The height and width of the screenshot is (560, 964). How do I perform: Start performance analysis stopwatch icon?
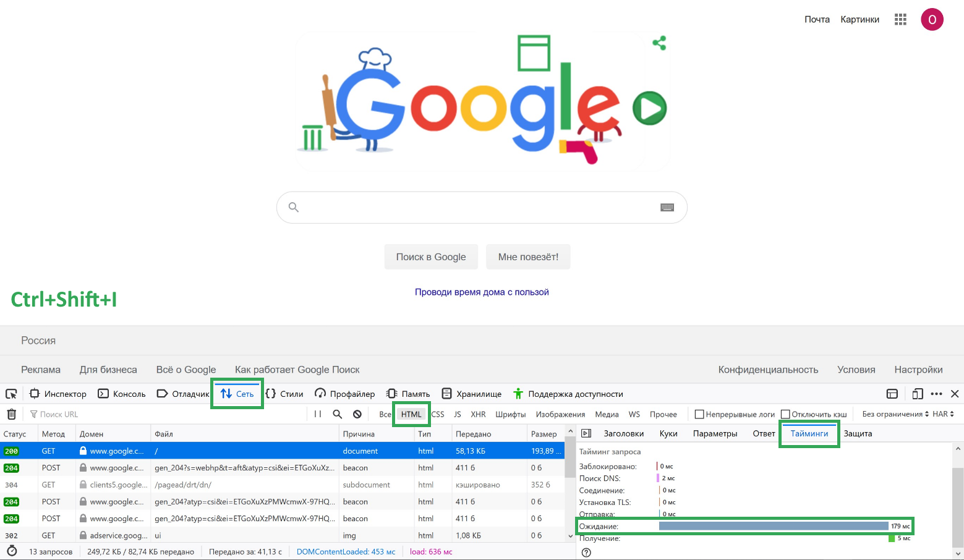point(12,551)
